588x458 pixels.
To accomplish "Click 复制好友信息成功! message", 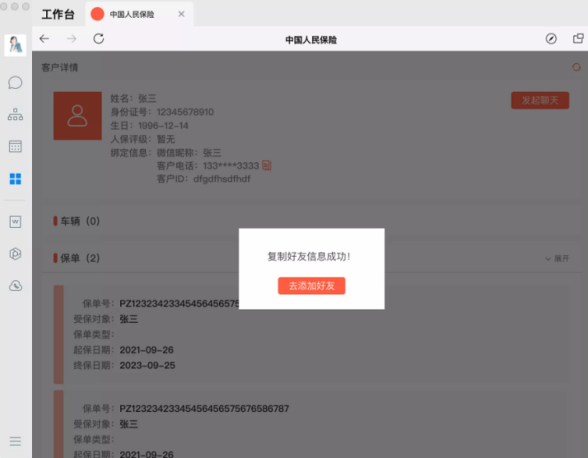I will 309,257.
